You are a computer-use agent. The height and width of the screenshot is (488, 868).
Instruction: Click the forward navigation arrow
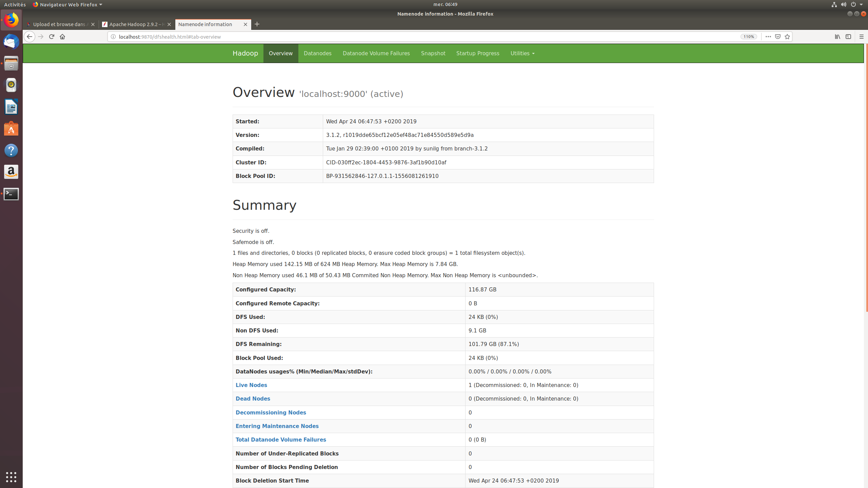41,37
